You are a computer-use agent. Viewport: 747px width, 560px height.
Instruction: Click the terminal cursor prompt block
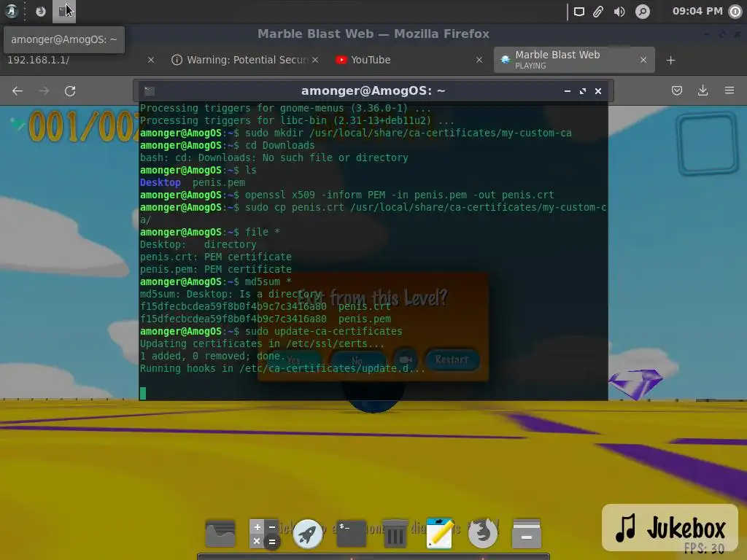pyautogui.click(x=143, y=393)
